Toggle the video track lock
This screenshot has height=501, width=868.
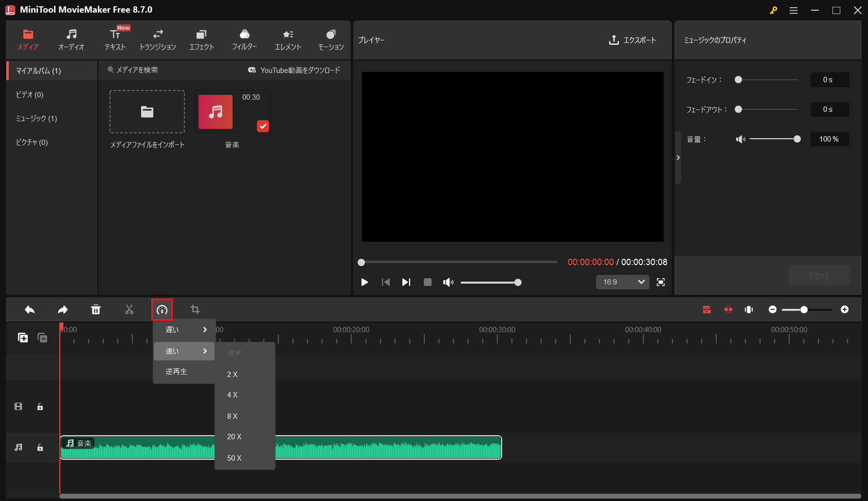pyautogui.click(x=40, y=407)
